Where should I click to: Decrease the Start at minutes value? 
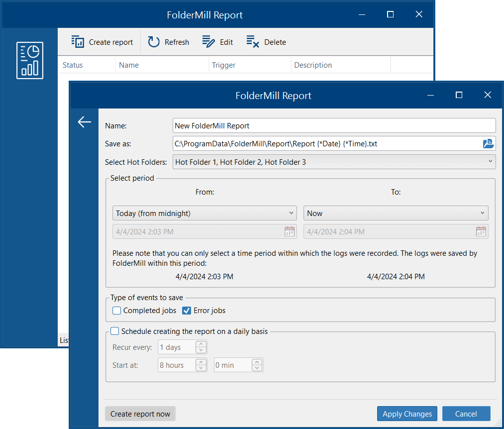tap(257, 368)
